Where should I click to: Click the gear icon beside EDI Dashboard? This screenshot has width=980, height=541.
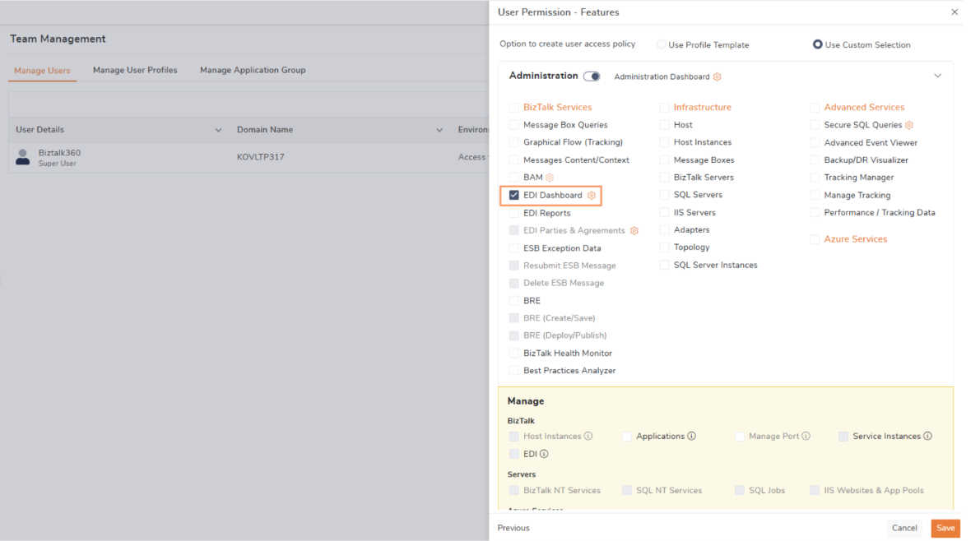(590, 195)
